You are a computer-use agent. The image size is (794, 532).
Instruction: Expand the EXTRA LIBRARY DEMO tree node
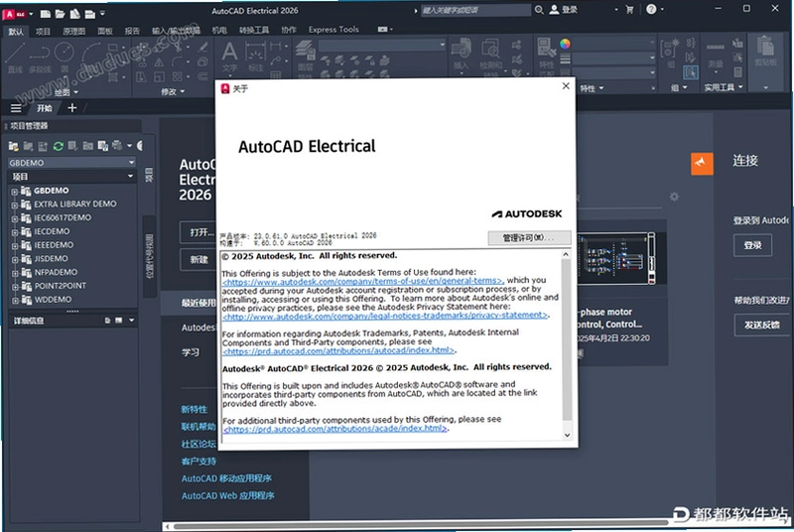click(14, 205)
